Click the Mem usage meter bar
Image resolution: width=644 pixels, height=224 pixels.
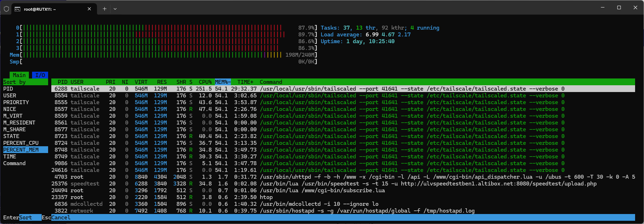(150, 55)
